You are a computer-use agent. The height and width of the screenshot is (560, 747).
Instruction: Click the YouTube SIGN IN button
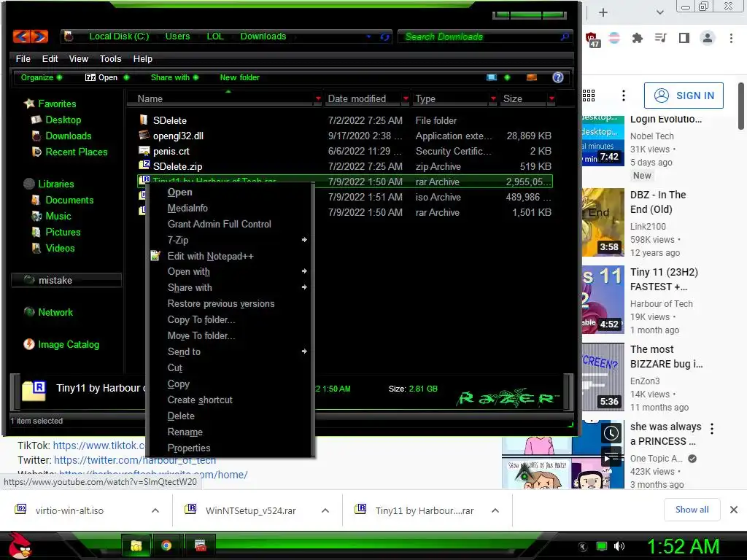684,96
